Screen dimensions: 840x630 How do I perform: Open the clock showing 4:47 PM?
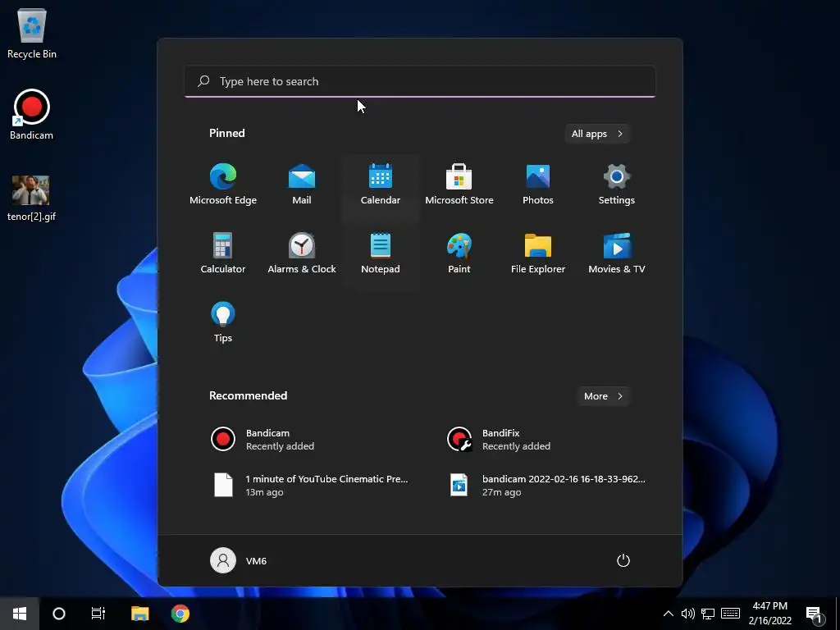pyautogui.click(x=770, y=614)
